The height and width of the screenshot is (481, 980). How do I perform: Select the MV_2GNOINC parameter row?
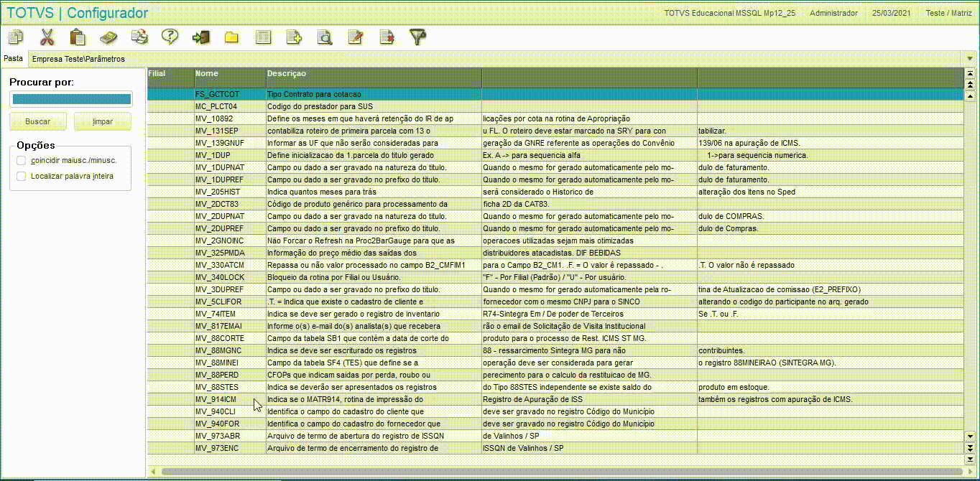pyautogui.click(x=555, y=240)
